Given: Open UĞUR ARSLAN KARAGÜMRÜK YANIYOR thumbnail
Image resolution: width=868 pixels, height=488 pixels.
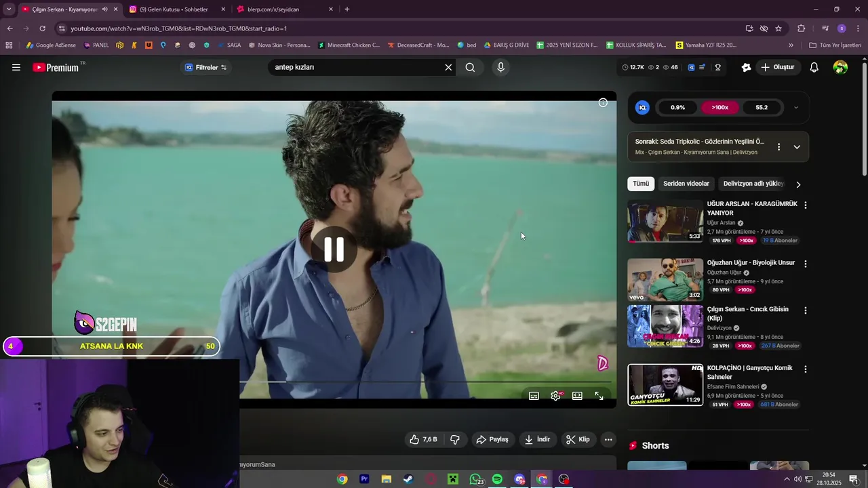Looking at the screenshot, I should (665, 221).
